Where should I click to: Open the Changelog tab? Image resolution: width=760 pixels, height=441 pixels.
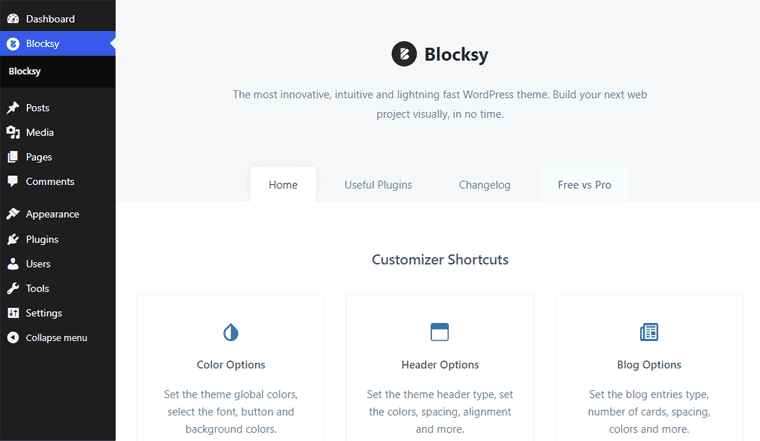(x=485, y=185)
